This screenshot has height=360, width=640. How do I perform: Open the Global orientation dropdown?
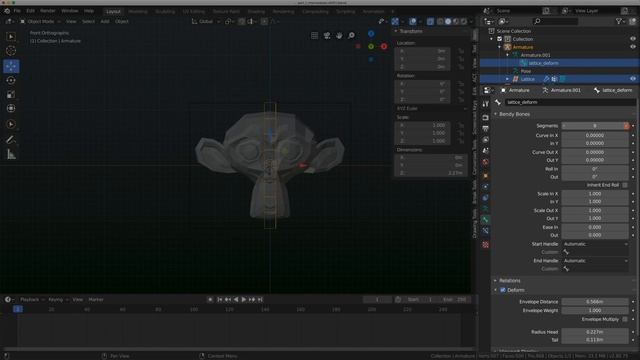206,21
